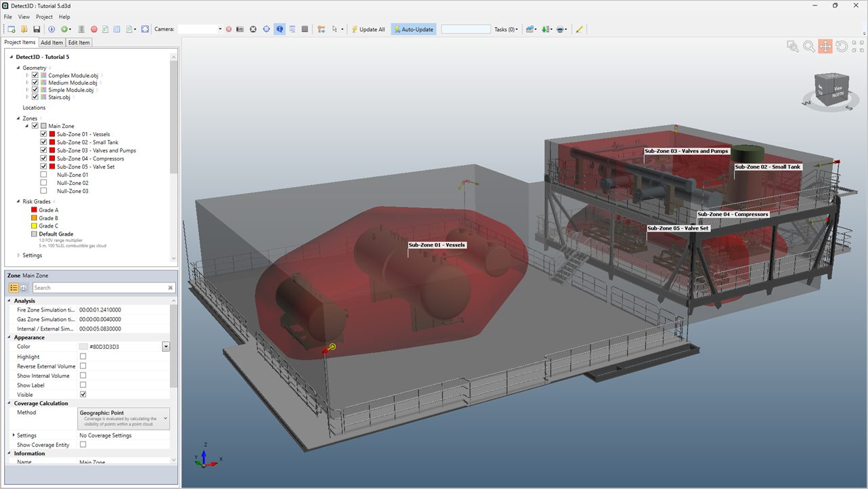Toggle the Show Label checkbox
Screen dimensions: 868x489
tap(83, 385)
